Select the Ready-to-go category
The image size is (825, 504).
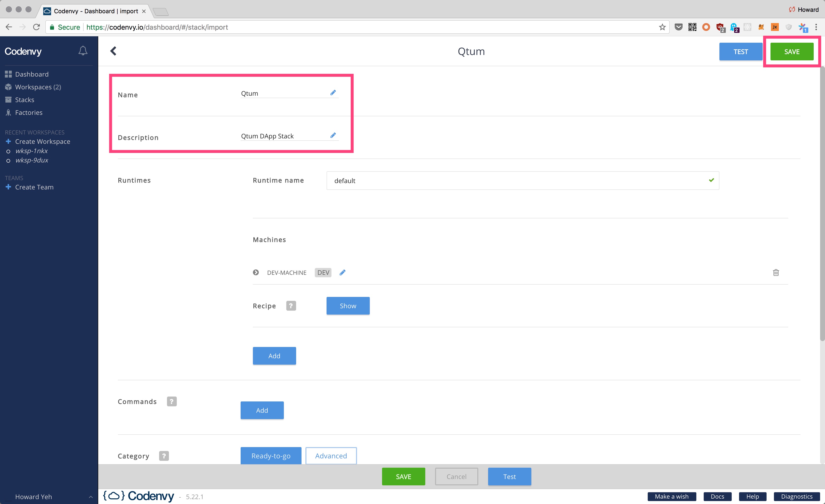click(271, 456)
